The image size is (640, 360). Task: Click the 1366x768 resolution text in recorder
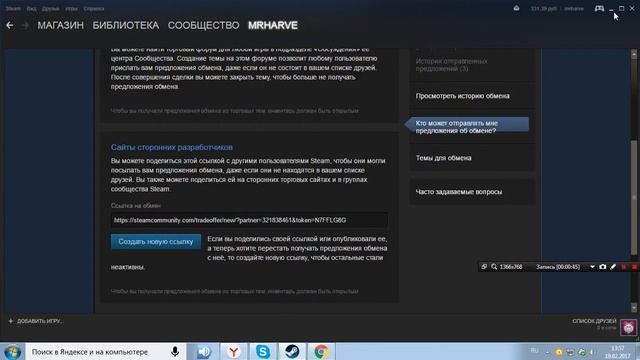pos(511,267)
